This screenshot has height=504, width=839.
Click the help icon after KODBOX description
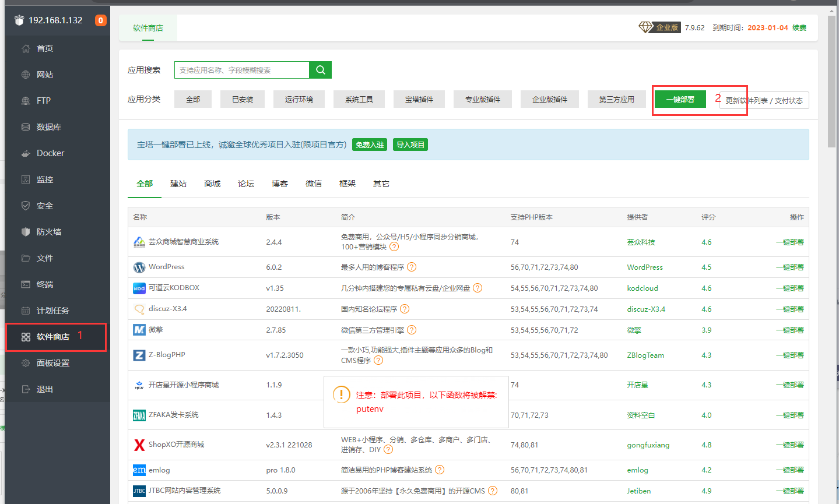478,288
